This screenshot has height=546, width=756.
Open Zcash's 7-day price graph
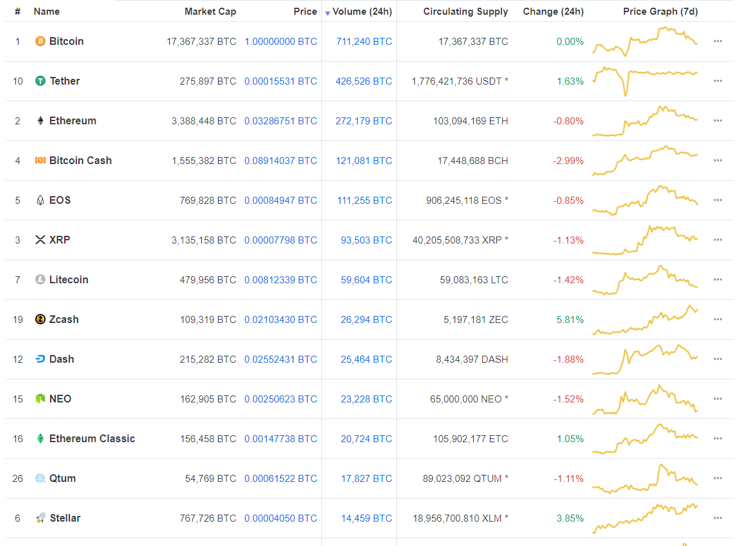645,320
